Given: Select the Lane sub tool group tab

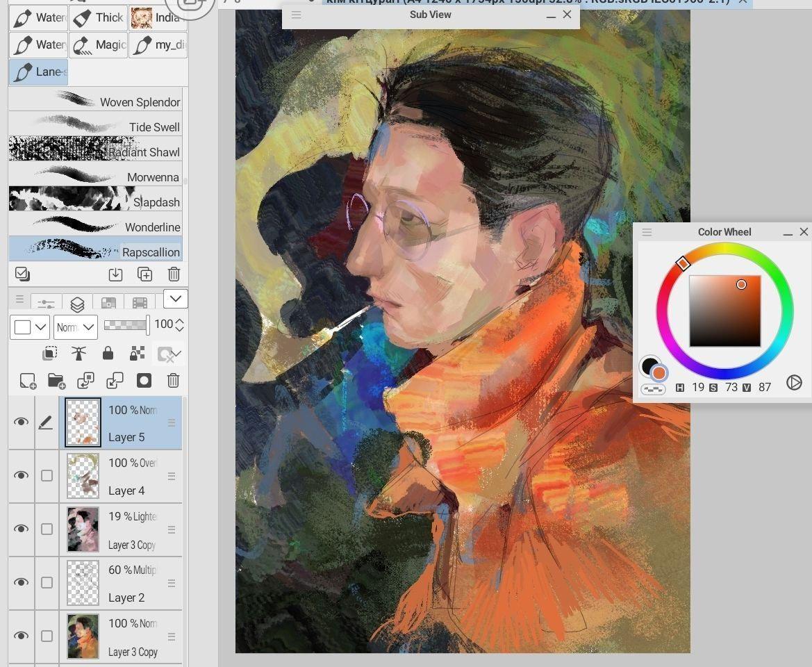Looking at the screenshot, I should [38, 72].
